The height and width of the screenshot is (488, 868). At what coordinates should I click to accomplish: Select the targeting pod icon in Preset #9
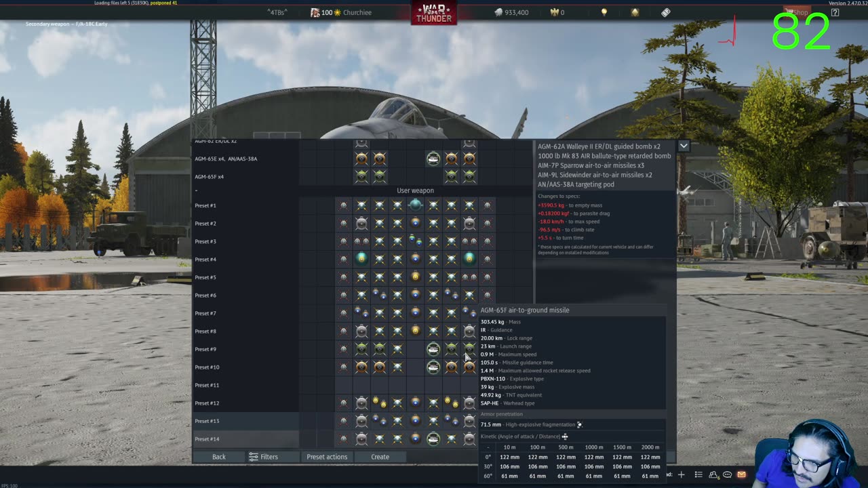(x=433, y=349)
